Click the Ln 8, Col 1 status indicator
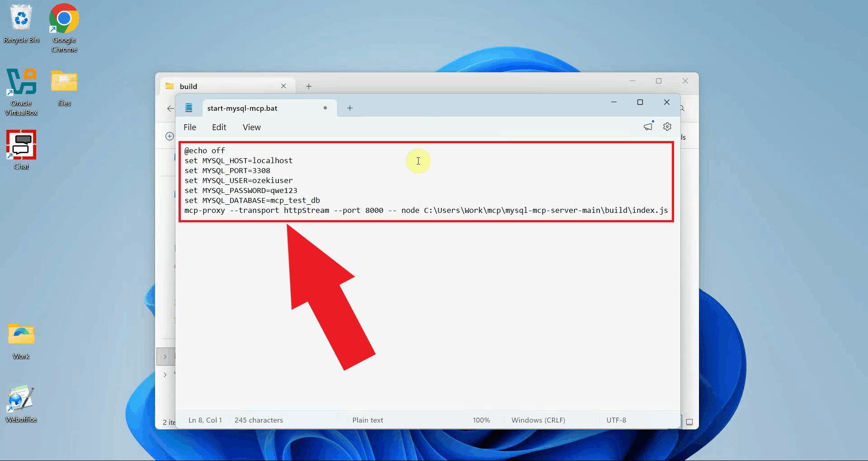This screenshot has width=868, height=461. (x=205, y=420)
